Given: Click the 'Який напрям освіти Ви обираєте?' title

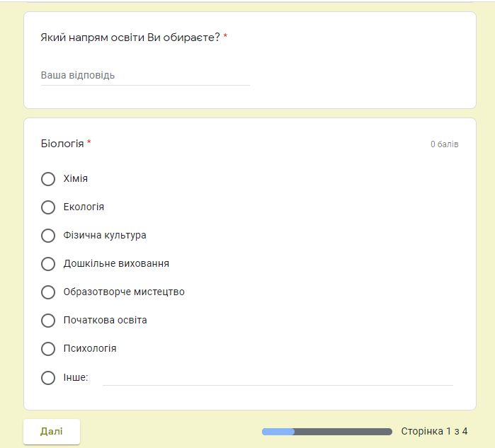Looking at the screenshot, I should pos(130,37).
